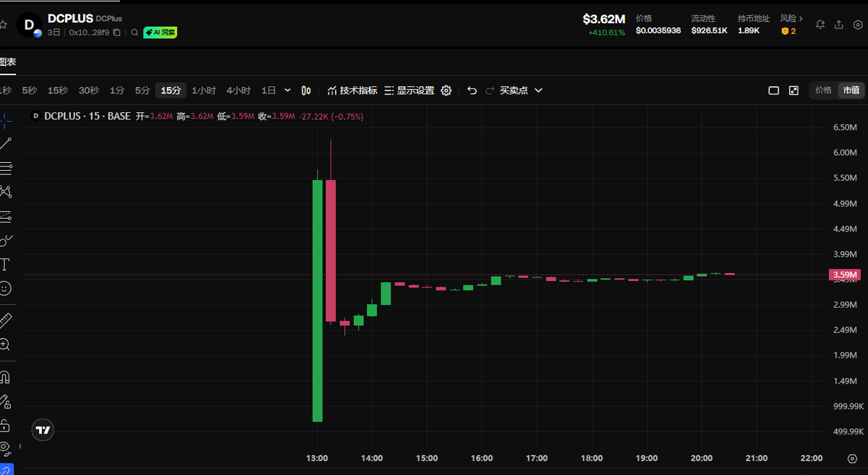868x475 pixels.
Task: Select the horizontal lines Fibonacci tool
Action: 5,168
